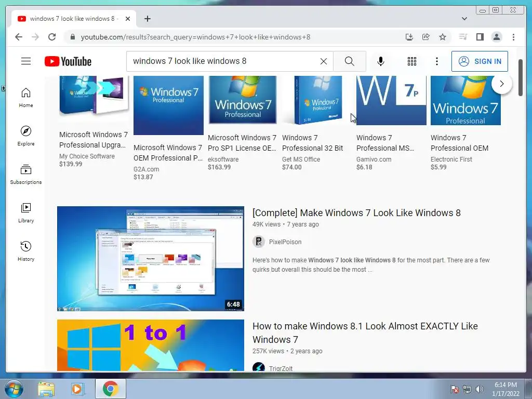Click the $163.99 Windows 7 Professional product image

243,100
